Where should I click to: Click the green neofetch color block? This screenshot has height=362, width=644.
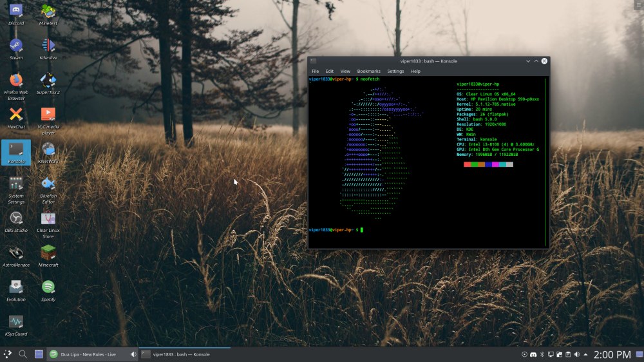click(475, 164)
